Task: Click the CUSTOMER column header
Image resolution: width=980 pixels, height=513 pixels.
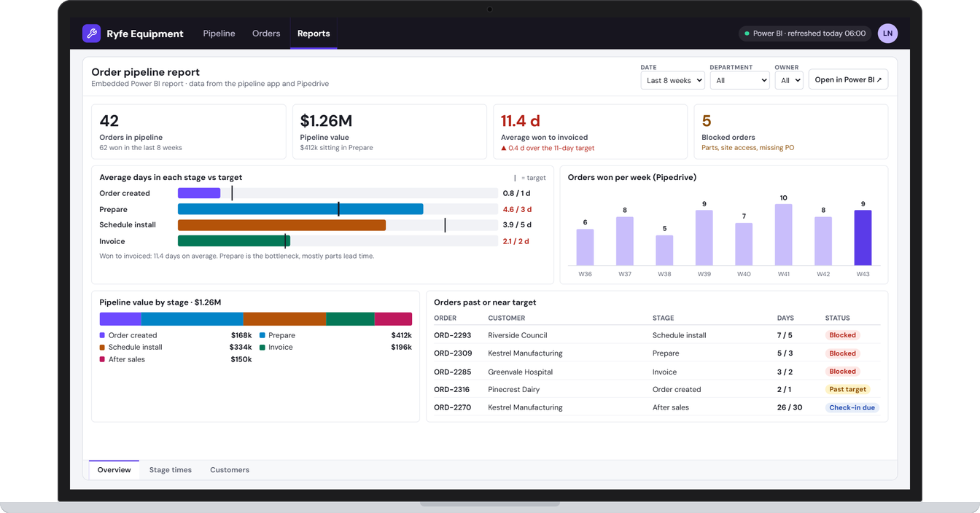Action: pos(507,318)
